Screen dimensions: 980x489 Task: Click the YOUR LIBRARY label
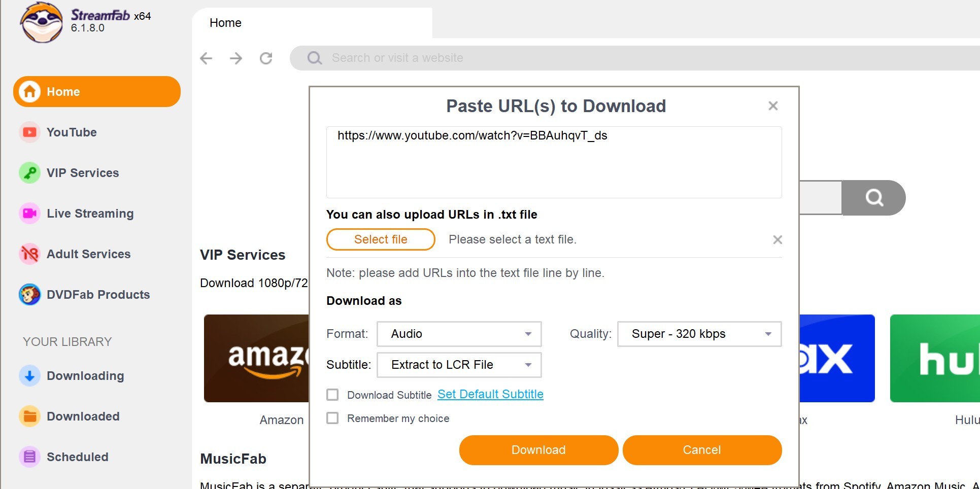click(67, 342)
